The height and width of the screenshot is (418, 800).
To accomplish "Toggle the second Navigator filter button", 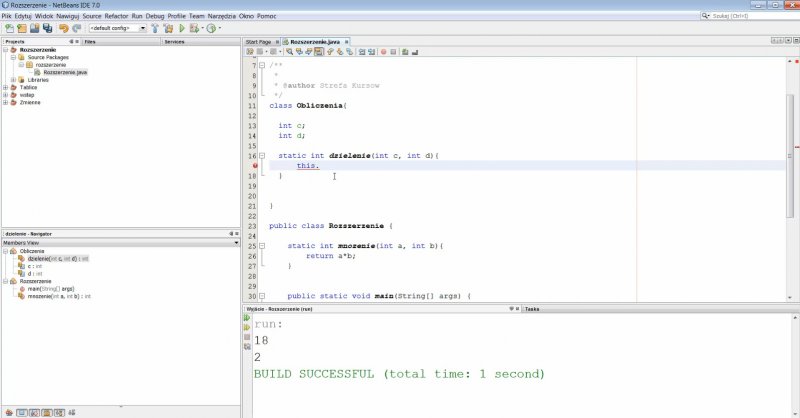I will pos(20,411).
